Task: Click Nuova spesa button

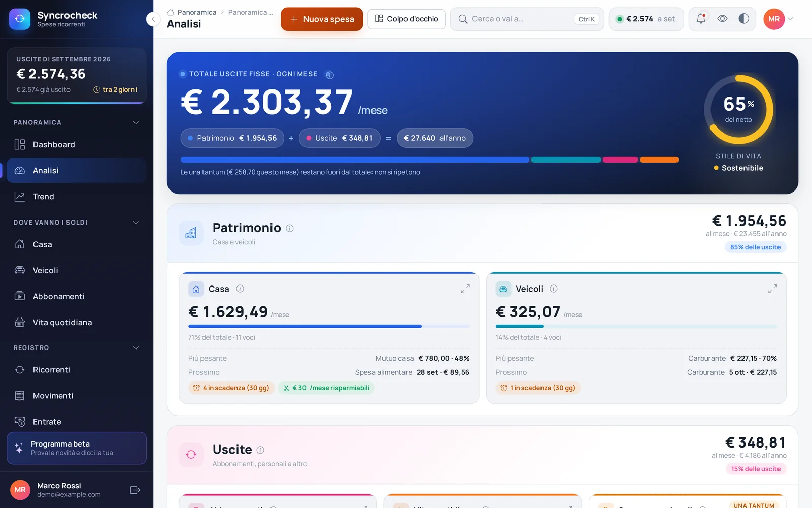Action: 322,19
